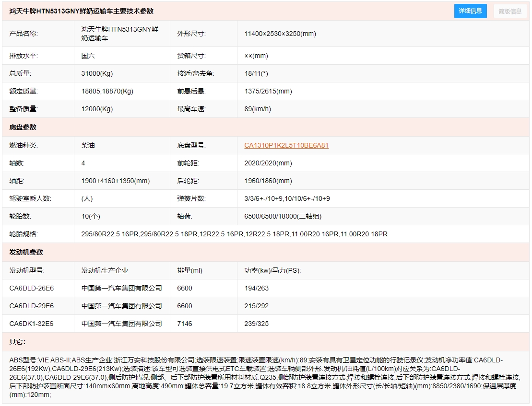
Task: Select overhang value 1375/2615(mm)
Action: (x=268, y=91)
